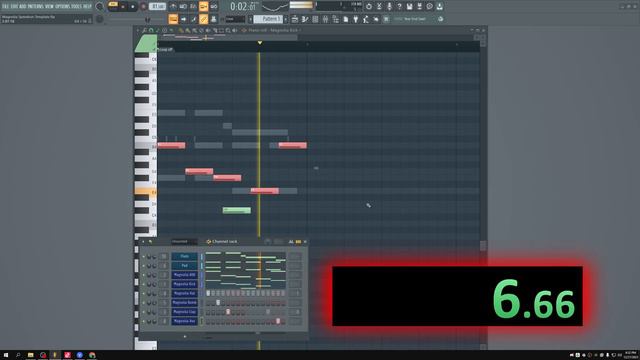The width and height of the screenshot is (640, 360).
Task: Open the mixer view icon
Action: [325, 19]
